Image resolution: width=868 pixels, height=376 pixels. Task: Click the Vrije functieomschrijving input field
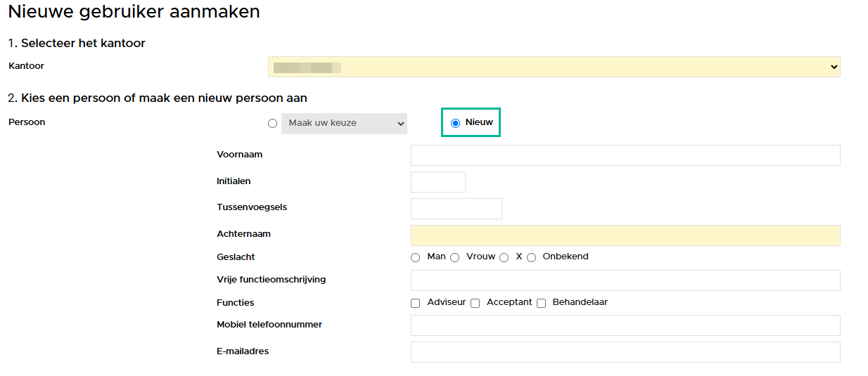tap(625, 280)
